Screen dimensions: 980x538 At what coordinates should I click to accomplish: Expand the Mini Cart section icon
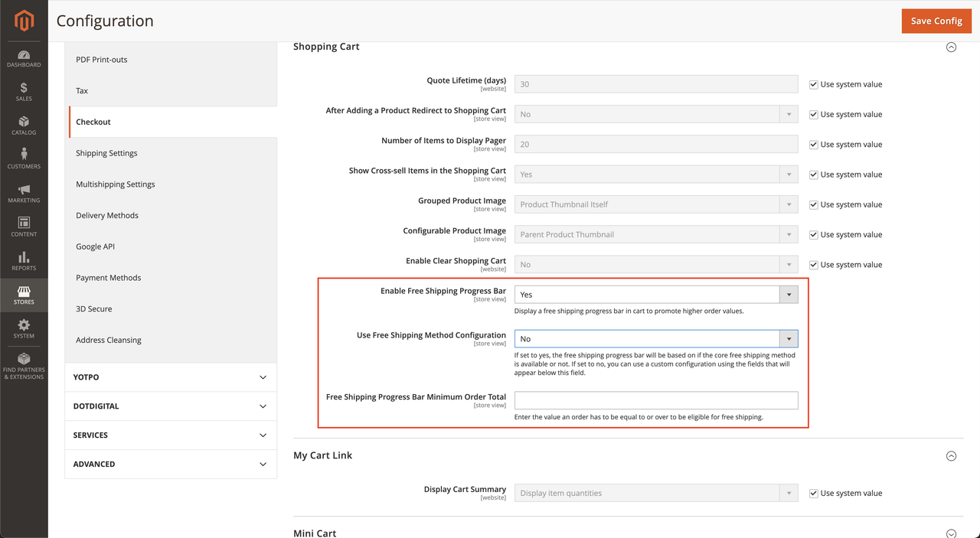[x=951, y=533]
